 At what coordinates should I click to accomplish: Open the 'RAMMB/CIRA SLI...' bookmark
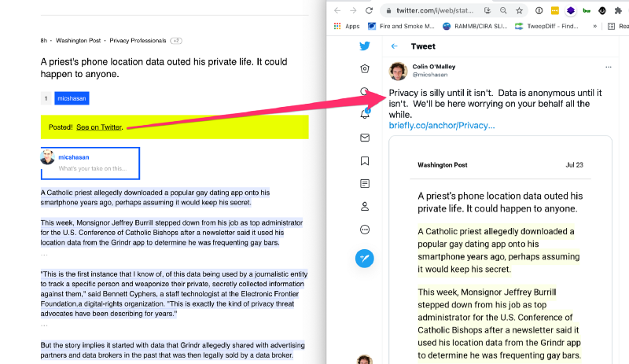click(475, 26)
